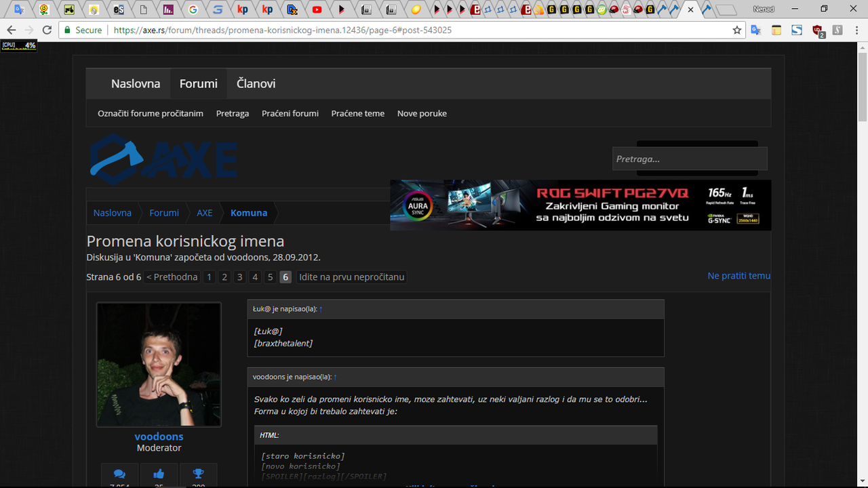Image resolution: width=868 pixels, height=488 pixels.
Task: Toggle 'Ne pratiti temu' for this thread
Action: (738, 275)
